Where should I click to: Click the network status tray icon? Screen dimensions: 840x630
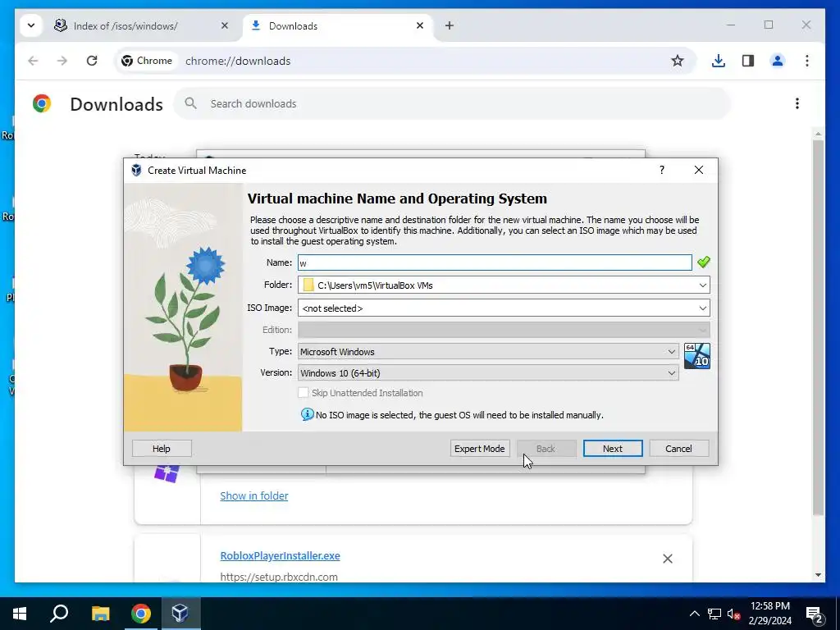pos(714,614)
